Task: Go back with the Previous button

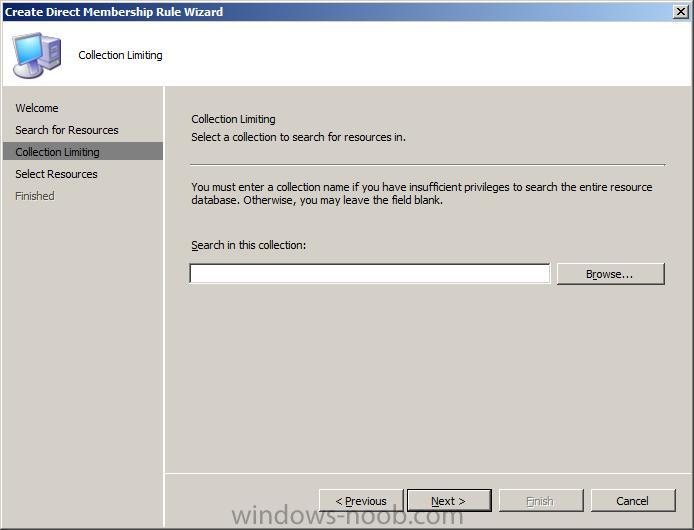Action: pyautogui.click(x=361, y=501)
